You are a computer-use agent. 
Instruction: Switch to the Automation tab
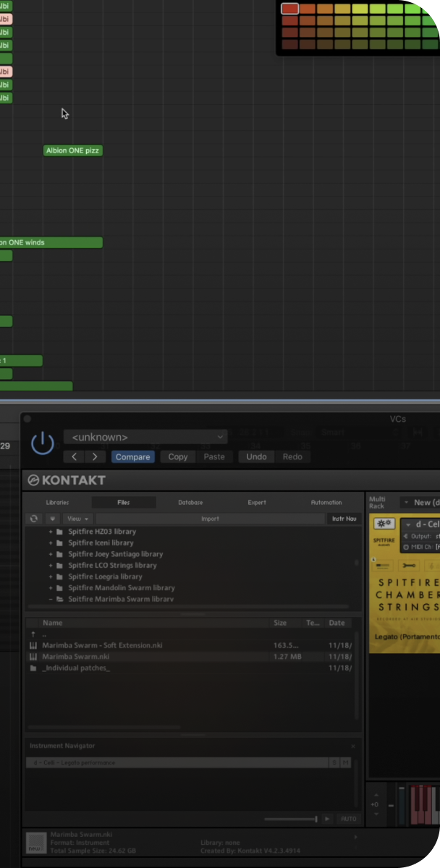[x=326, y=502]
